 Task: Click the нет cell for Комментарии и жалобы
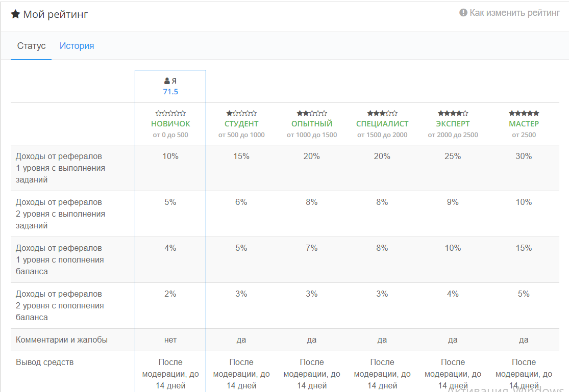170,340
